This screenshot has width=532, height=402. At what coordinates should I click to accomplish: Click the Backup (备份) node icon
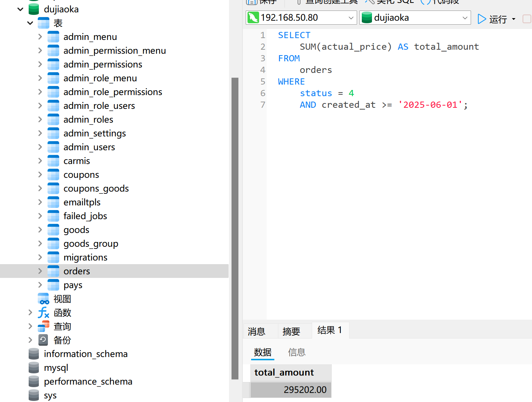[x=43, y=340]
